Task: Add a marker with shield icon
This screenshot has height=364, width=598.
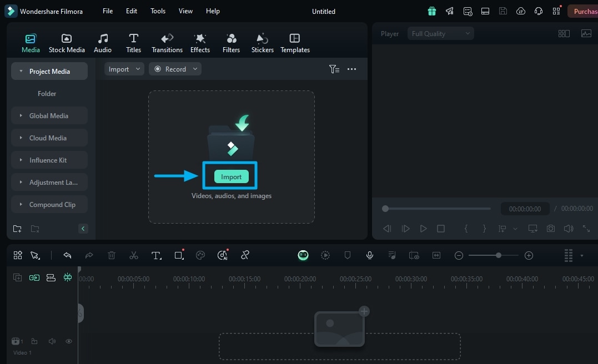Action: 348,255
